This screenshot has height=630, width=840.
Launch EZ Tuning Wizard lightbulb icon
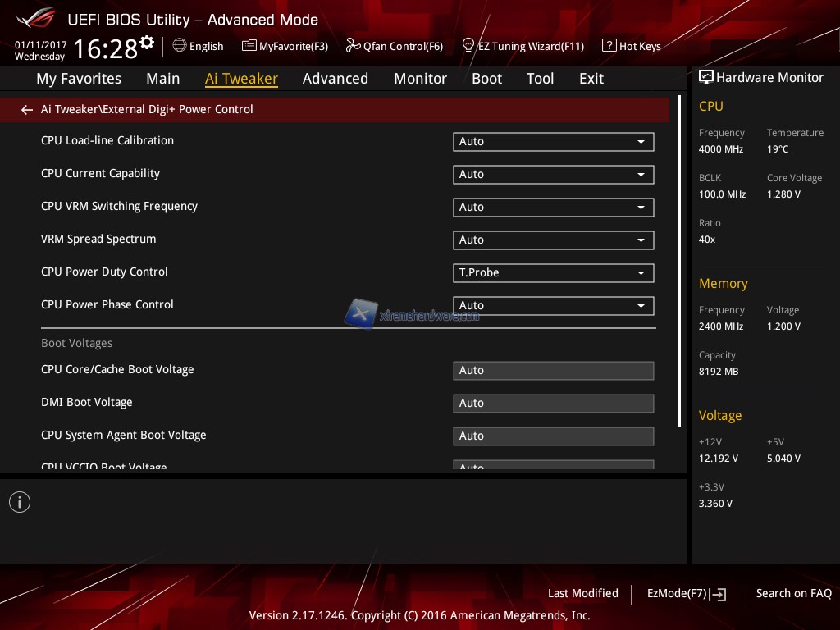point(468,46)
